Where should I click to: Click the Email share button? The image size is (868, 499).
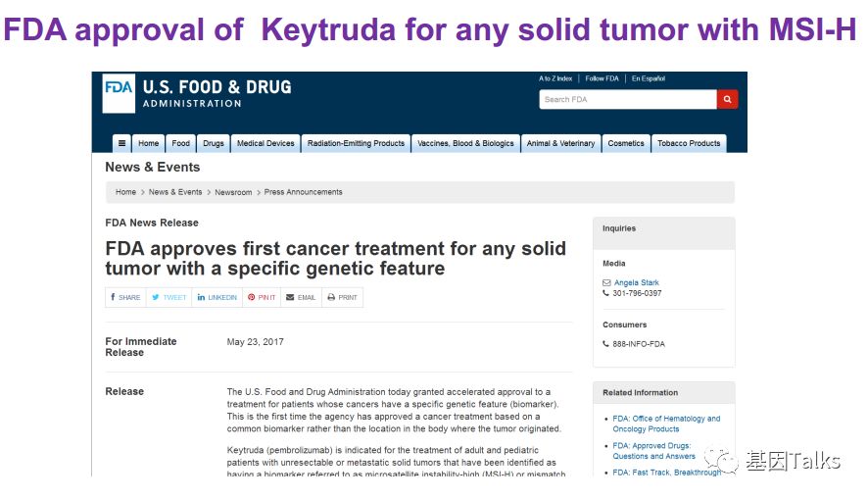(301, 297)
